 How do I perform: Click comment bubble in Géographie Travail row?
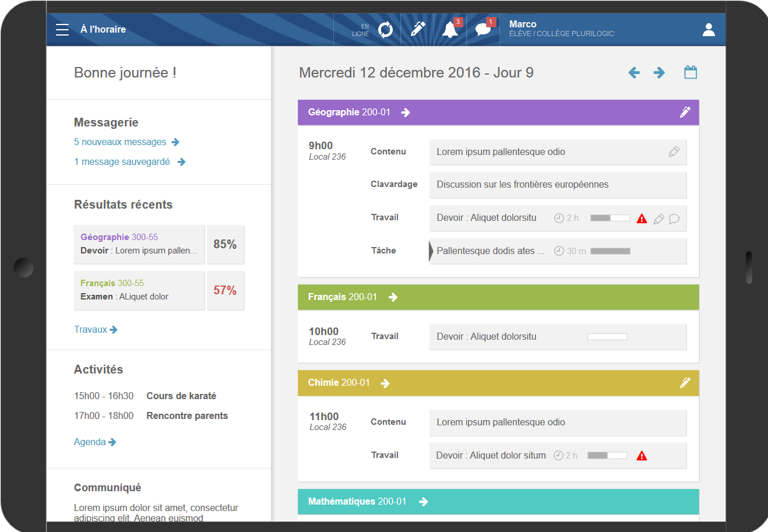[x=674, y=219]
